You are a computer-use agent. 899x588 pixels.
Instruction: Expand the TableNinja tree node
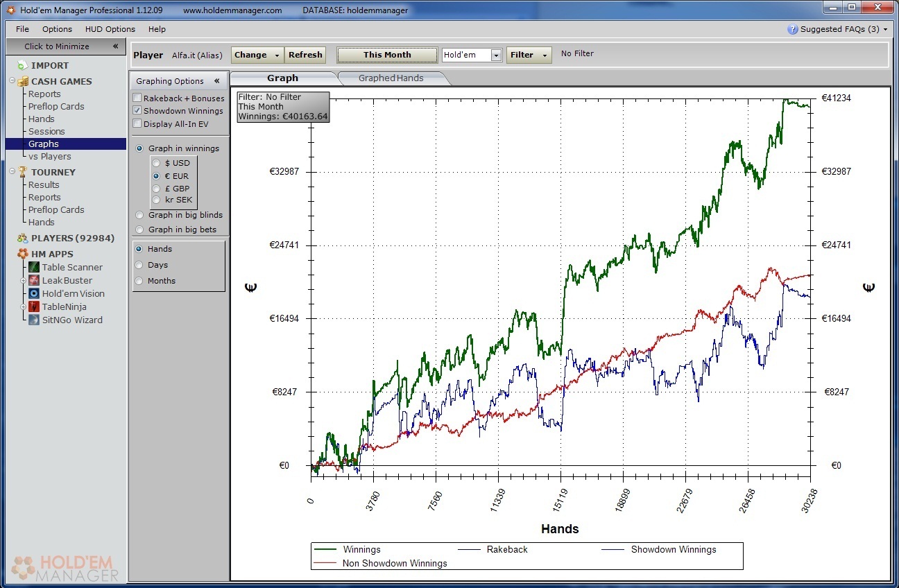pos(24,306)
